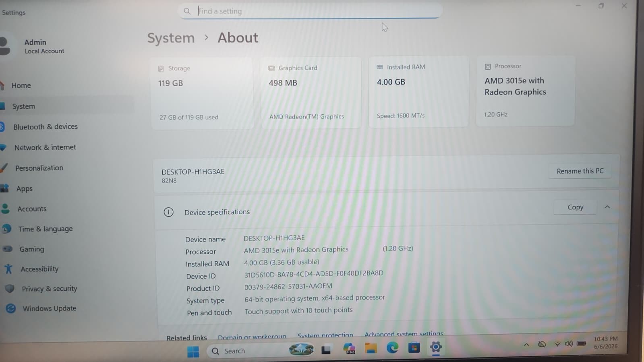
Task: Open Microsoft Store from the taskbar
Action: coord(414,347)
